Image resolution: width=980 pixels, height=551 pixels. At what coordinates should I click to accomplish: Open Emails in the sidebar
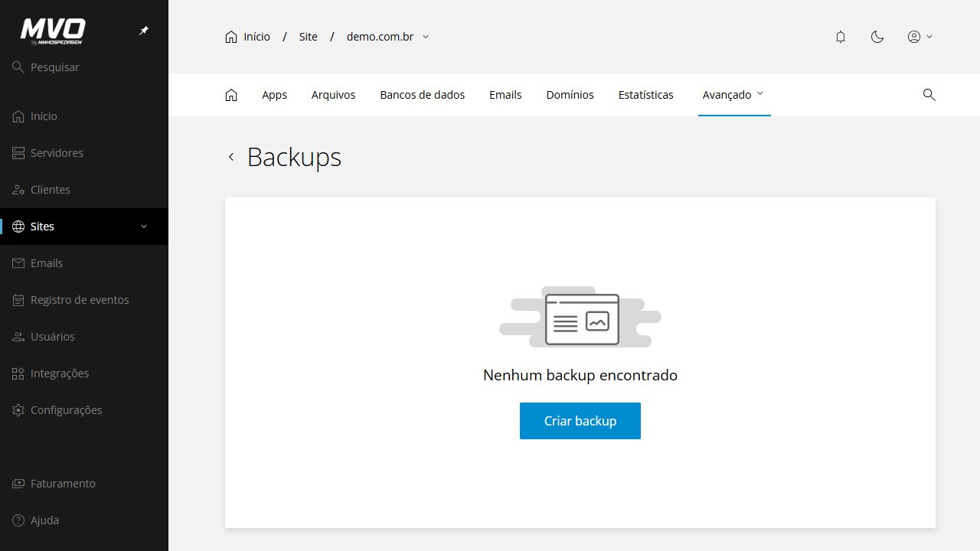(x=84, y=263)
